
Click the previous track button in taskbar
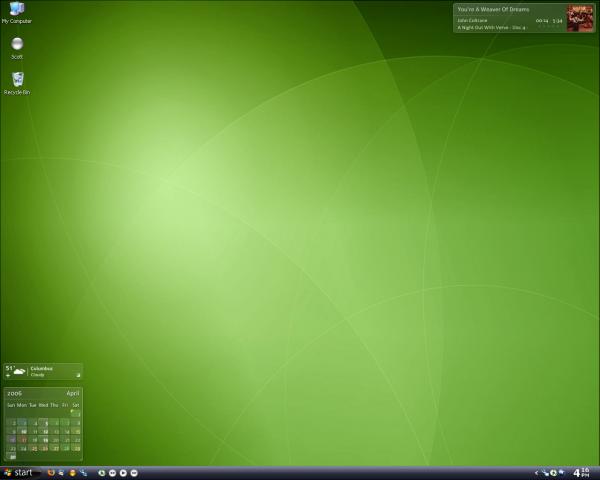tap(112, 472)
